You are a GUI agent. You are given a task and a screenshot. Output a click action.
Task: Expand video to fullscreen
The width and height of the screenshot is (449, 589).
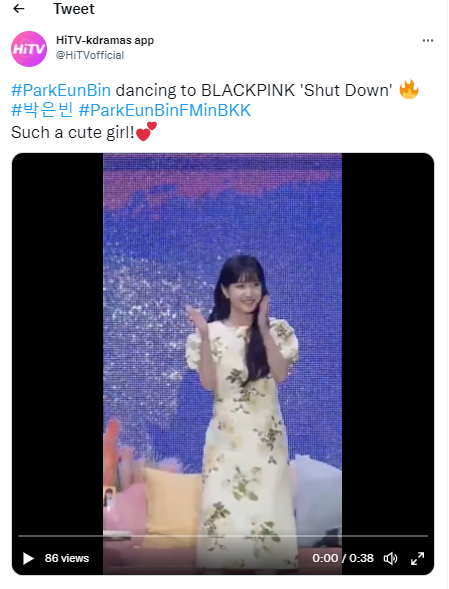[x=417, y=559]
